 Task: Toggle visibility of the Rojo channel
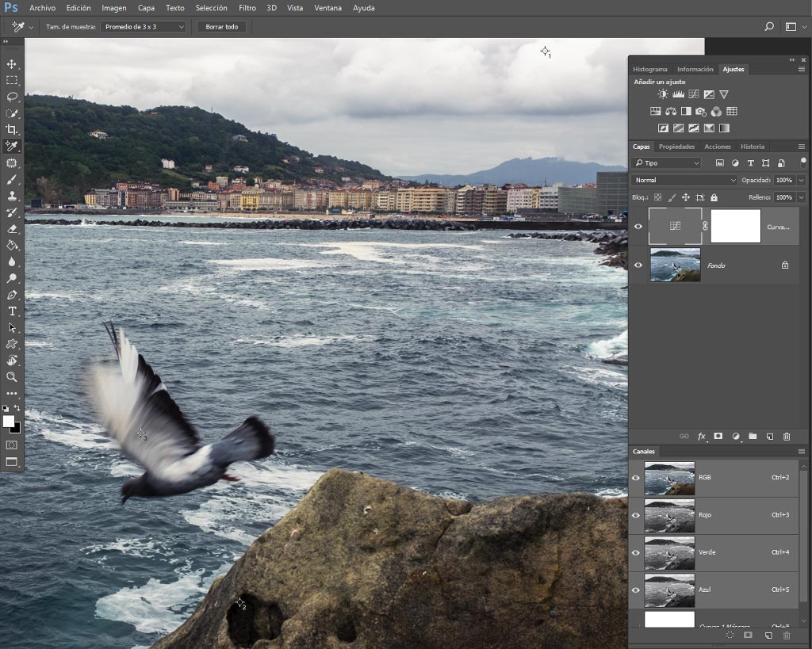tap(636, 515)
